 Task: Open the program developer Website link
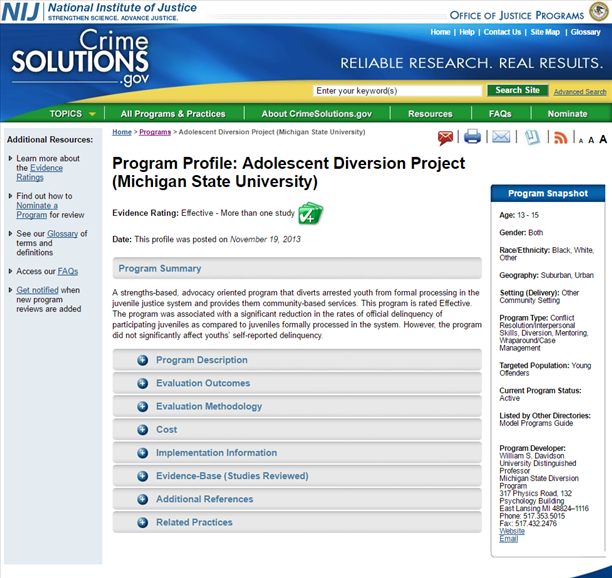coord(512,531)
